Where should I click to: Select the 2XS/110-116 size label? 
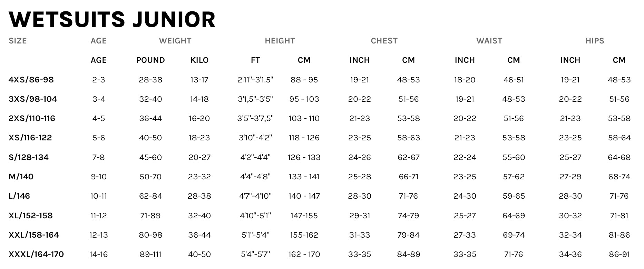coord(32,118)
